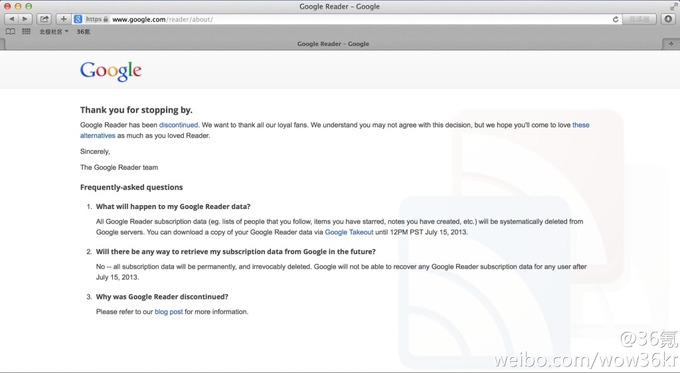Click the 'Thank you for stopping by.' heading

136,110
